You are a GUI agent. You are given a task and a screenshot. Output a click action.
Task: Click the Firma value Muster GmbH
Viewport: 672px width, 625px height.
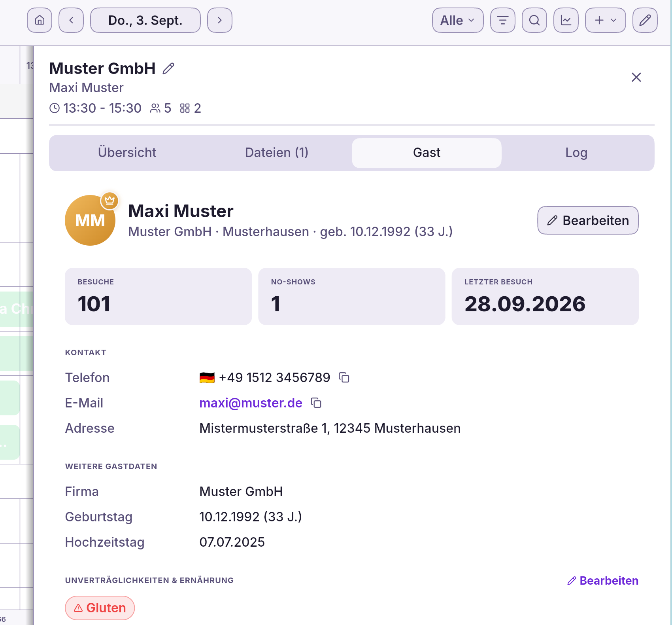click(241, 492)
